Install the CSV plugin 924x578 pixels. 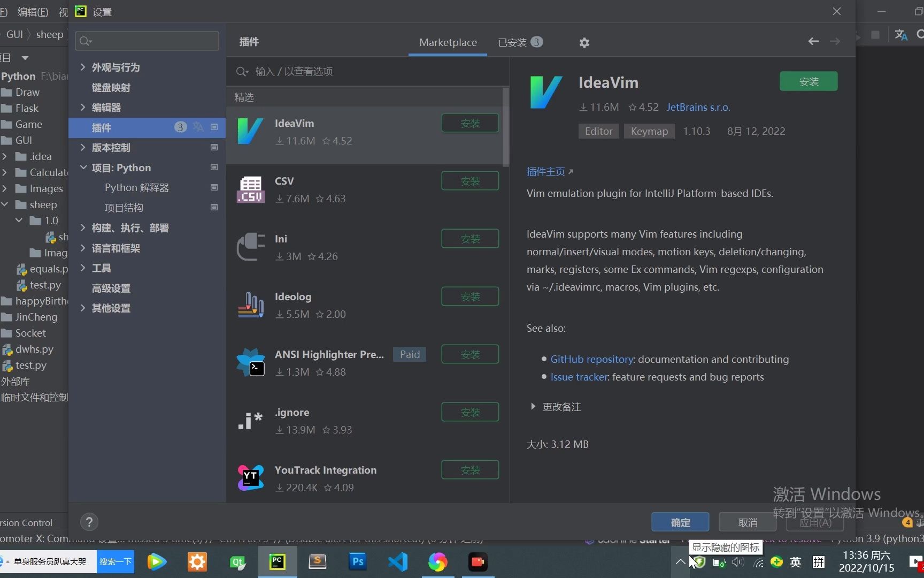470,181
